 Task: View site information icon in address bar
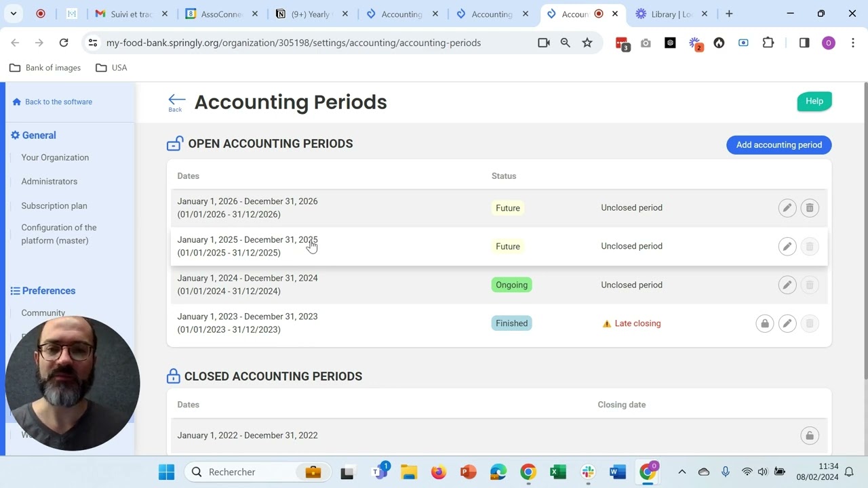tap(93, 43)
